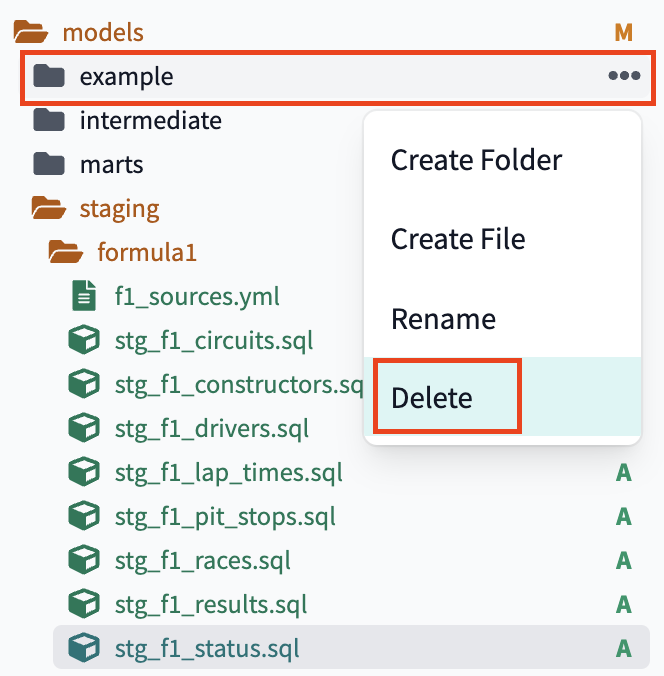
Task: Select Rename from the context menu
Action: (x=443, y=320)
